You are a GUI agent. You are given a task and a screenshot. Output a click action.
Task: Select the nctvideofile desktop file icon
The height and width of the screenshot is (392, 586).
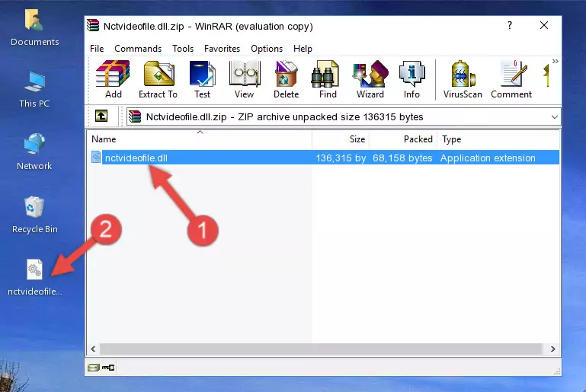[x=35, y=278]
